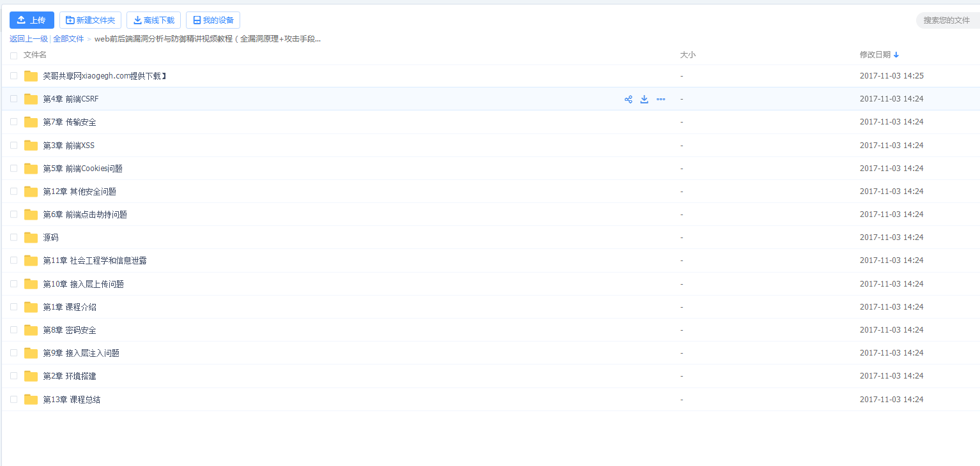Check the box for 笑哥共享网 folder
The width and height of the screenshot is (980, 466).
click(x=13, y=76)
